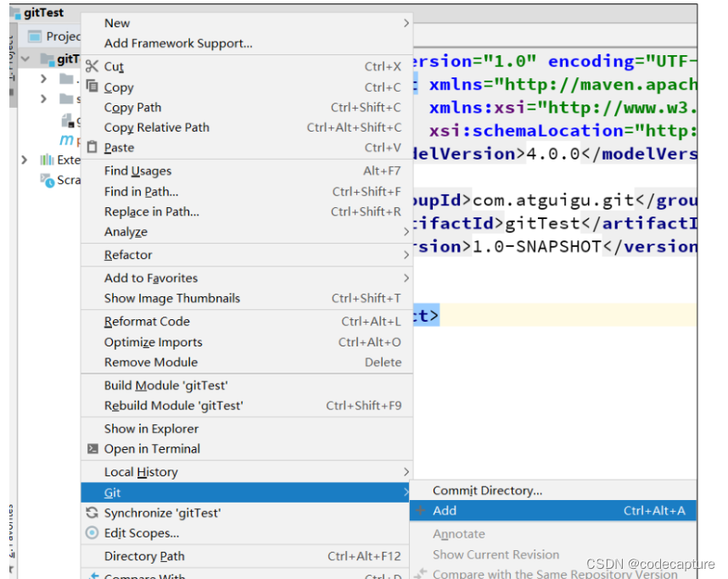Screen dimensions: 728x579
Task: Select Copy Relative Path entry
Action: (x=247, y=127)
